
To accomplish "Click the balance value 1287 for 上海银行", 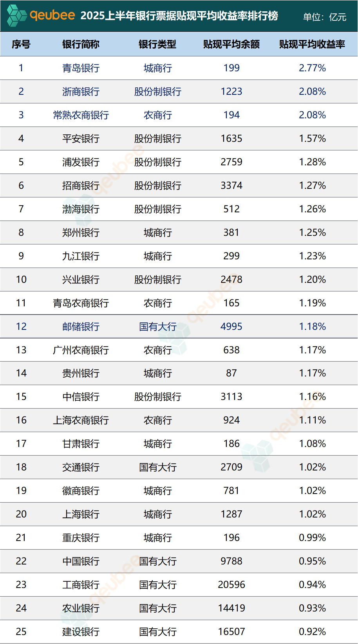I will 231,514.
